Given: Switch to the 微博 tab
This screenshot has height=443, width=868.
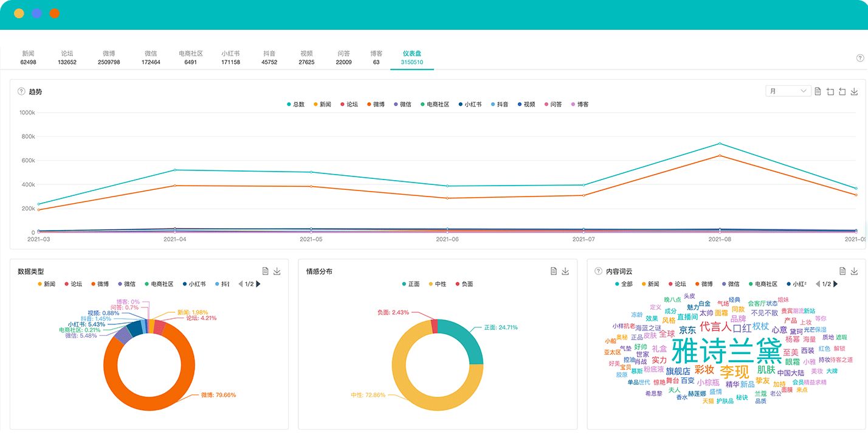Looking at the screenshot, I should 109,58.
